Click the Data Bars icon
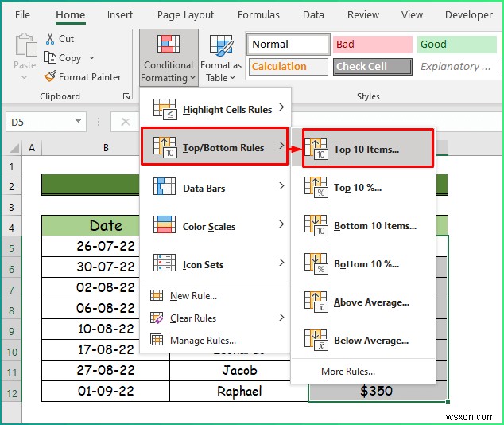The width and height of the screenshot is (504, 425). (165, 186)
